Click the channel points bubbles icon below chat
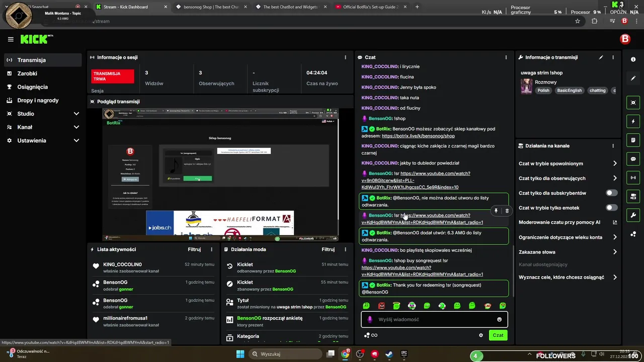 point(367,335)
